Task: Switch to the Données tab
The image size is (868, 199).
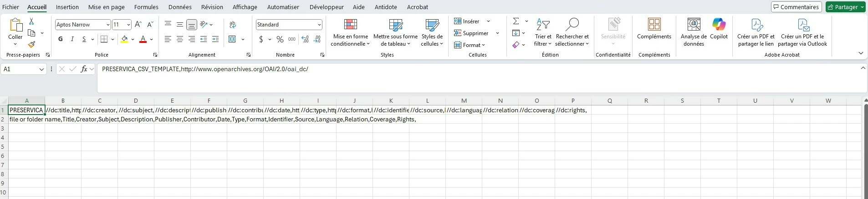Action: click(180, 7)
